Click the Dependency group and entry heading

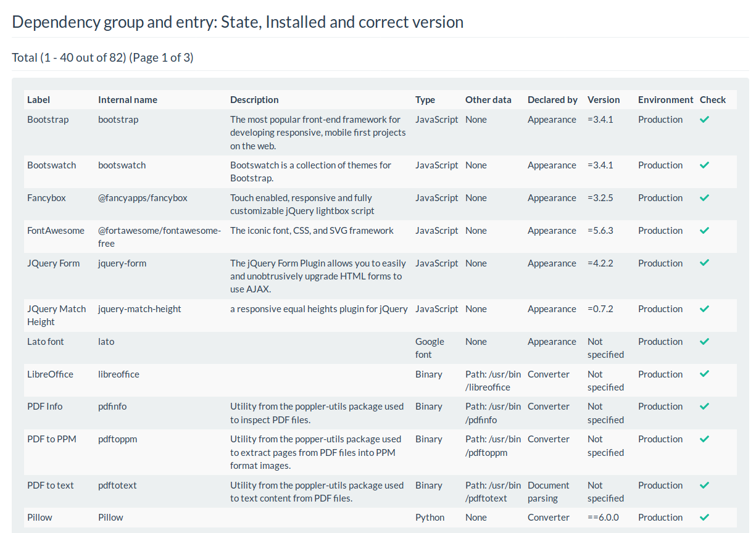coord(238,22)
